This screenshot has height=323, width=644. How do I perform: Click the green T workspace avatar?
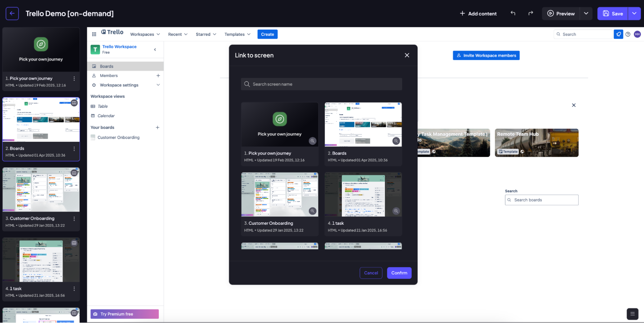click(x=95, y=50)
